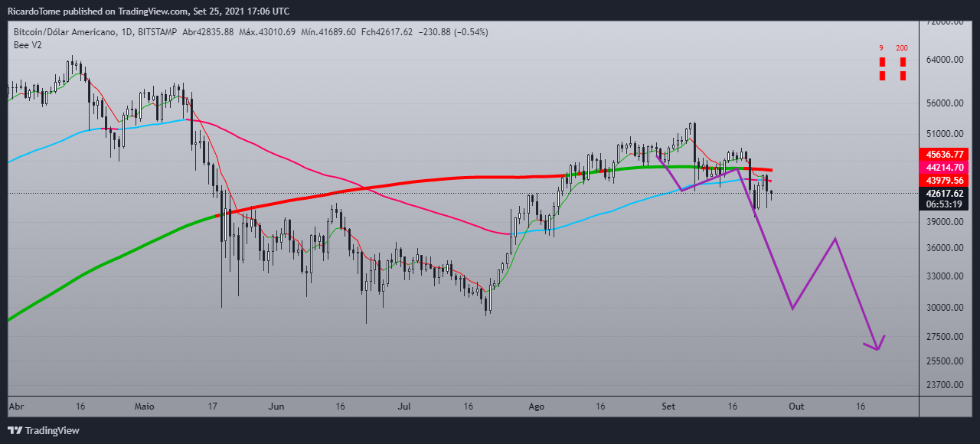Select the red '200' indicator label
The height and width of the screenshot is (444, 980).
tap(902, 48)
